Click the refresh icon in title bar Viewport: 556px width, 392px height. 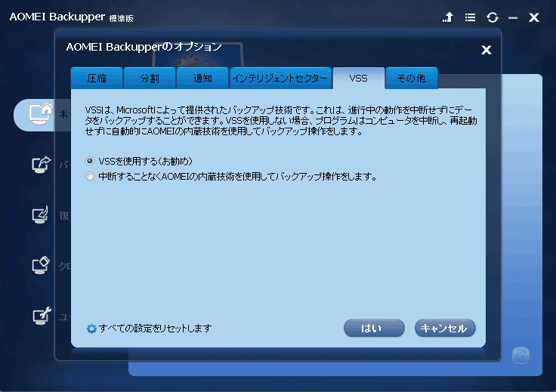click(493, 17)
